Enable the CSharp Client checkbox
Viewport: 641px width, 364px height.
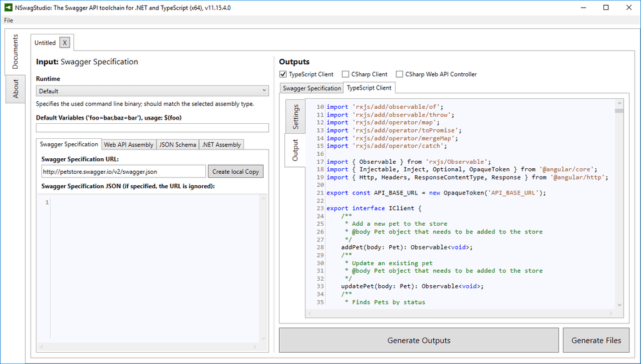(x=346, y=74)
